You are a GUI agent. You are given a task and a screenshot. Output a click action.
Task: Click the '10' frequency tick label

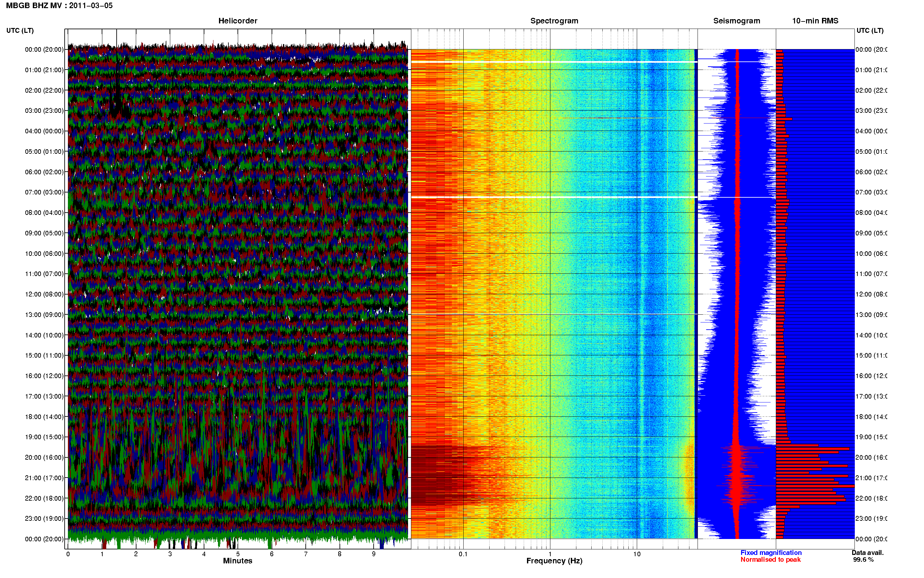(637, 554)
